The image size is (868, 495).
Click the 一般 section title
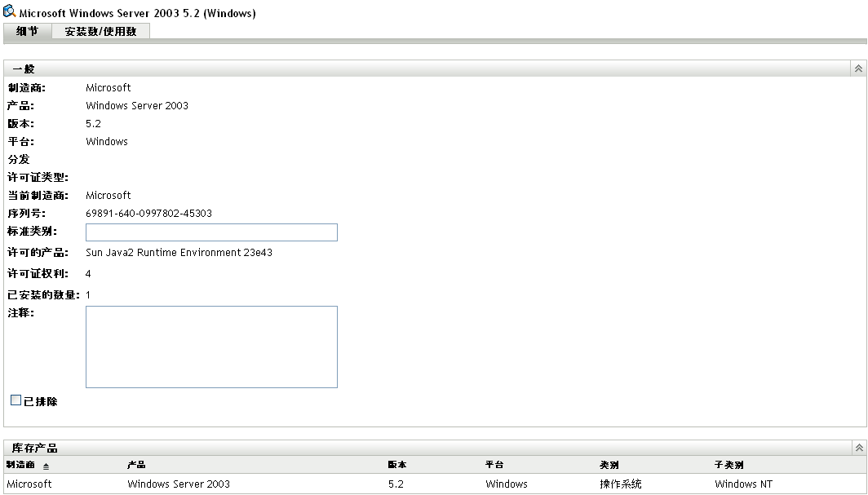point(24,69)
